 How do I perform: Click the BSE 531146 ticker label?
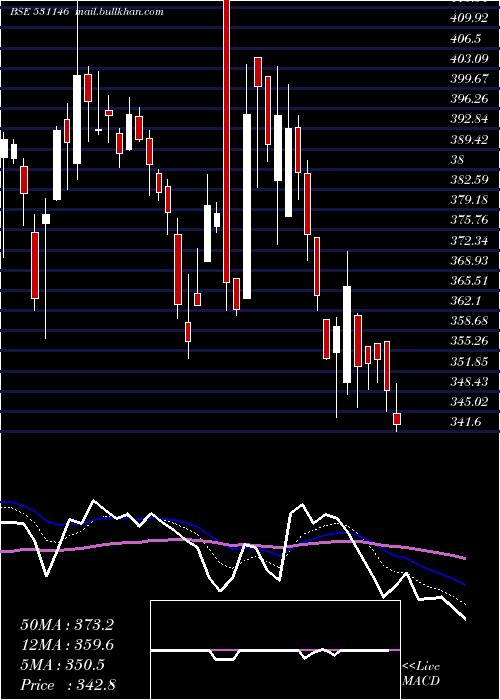click(x=39, y=12)
